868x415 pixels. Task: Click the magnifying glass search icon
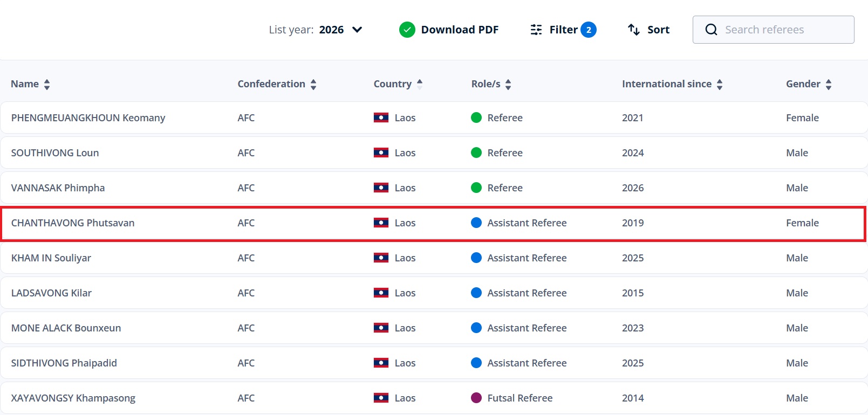pyautogui.click(x=711, y=30)
